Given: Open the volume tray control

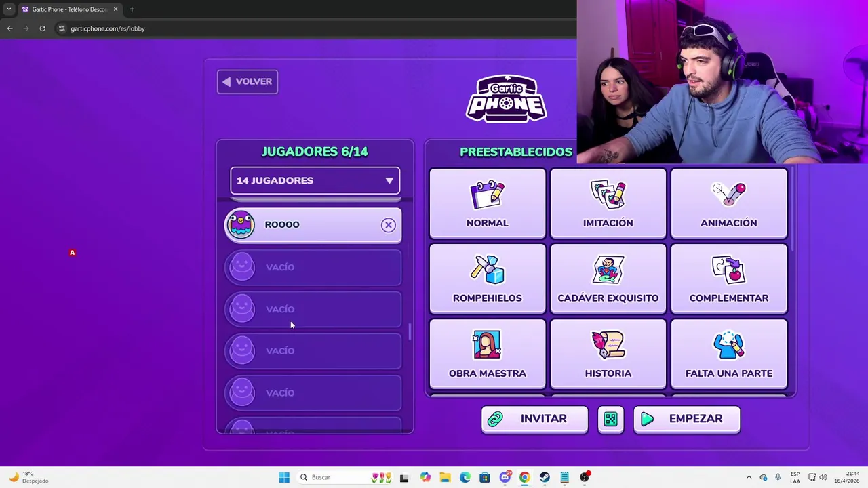Looking at the screenshot, I should [823, 477].
